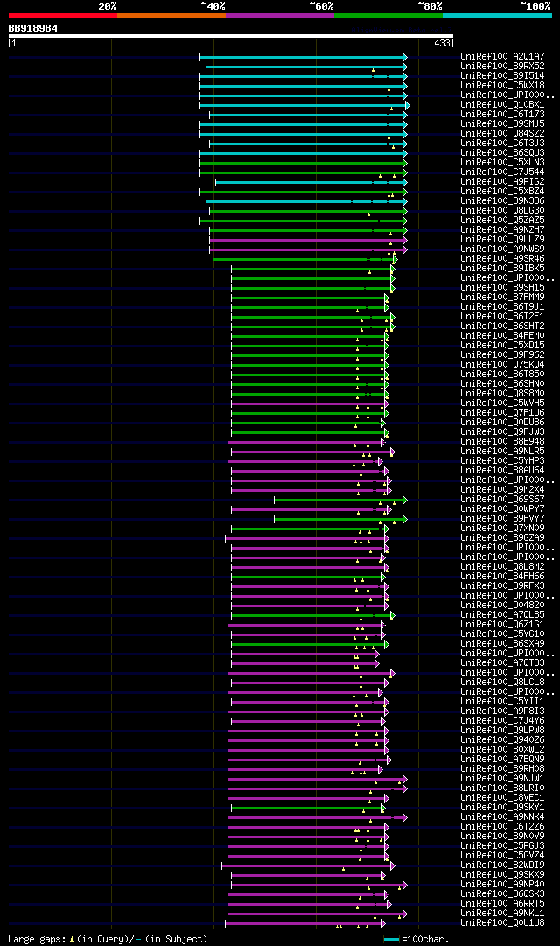
Task: Select entry UniRef100_Q8LCL8
Action: click(x=502, y=683)
